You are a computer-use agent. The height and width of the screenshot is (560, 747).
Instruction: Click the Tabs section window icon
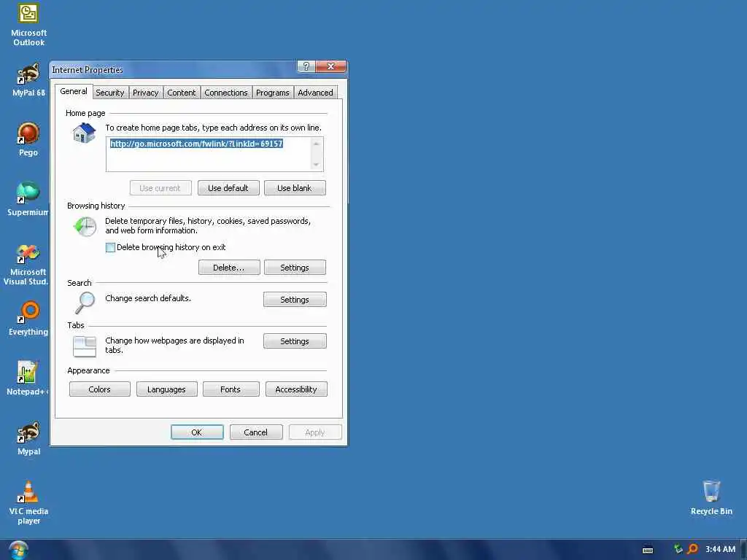pyautogui.click(x=85, y=346)
